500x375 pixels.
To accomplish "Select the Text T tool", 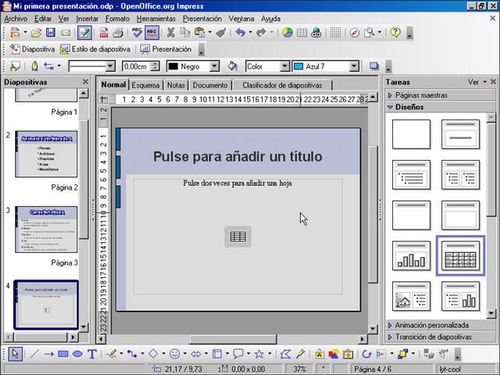I will click(x=92, y=354).
